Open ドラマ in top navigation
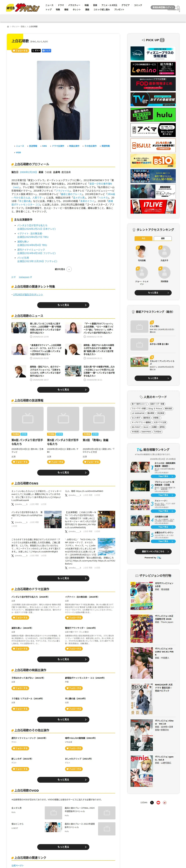Viewport: 186px width, 868px height. point(61,5)
